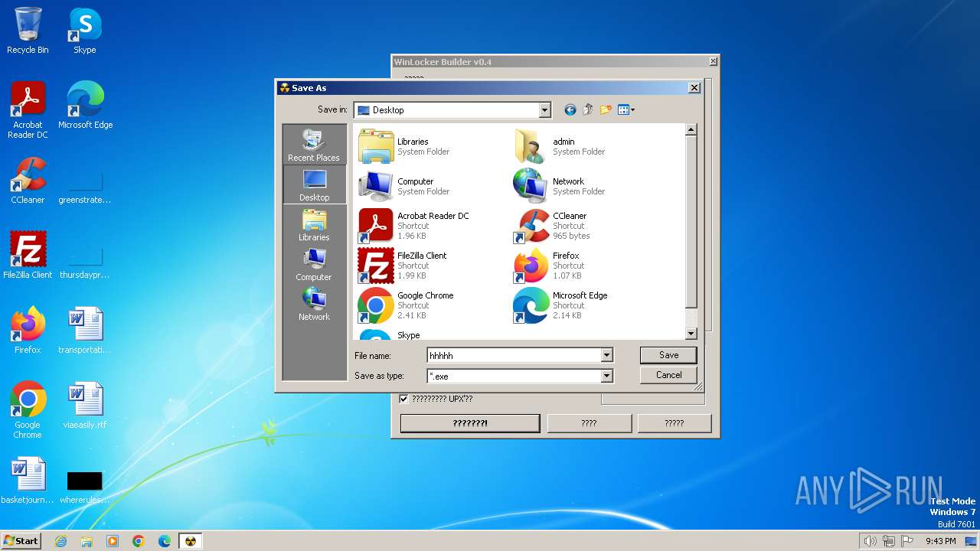This screenshot has width=980, height=551.
Task: Open Microsoft Edge desktop shortcut
Action: pos(85,106)
